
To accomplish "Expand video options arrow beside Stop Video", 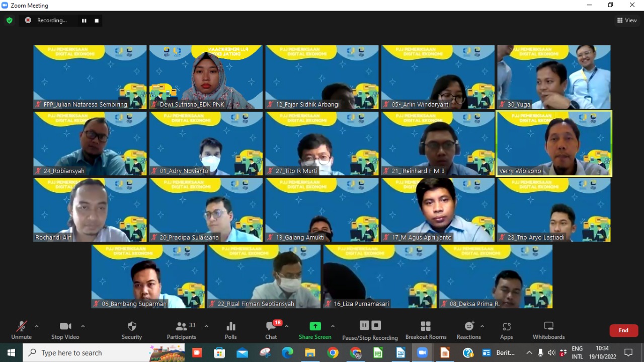I will coord(83,326).
